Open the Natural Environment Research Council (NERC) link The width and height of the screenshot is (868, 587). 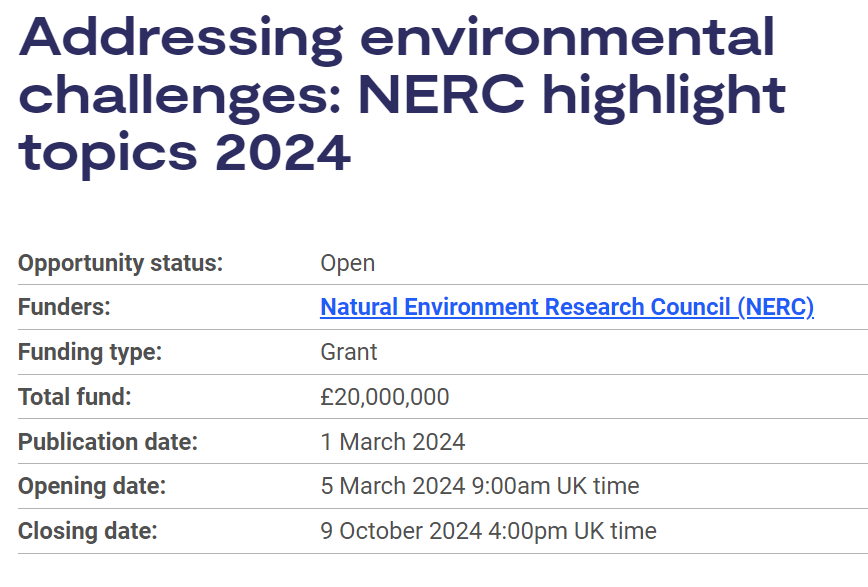[566, 307]
